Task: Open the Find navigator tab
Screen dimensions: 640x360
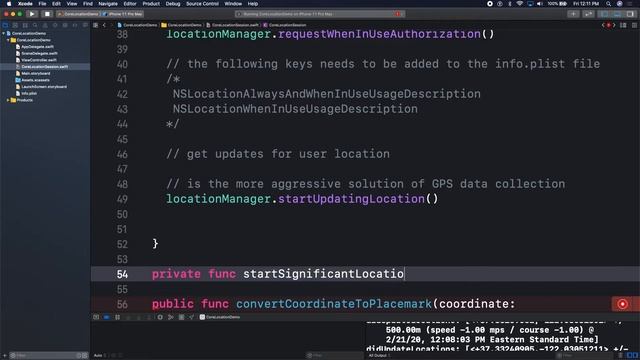Action: 35,25
